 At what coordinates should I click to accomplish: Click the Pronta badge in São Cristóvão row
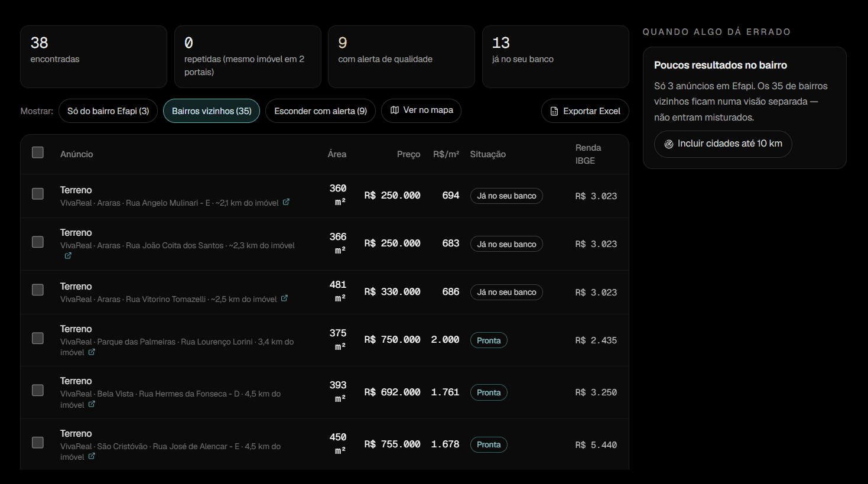[489, 444]
